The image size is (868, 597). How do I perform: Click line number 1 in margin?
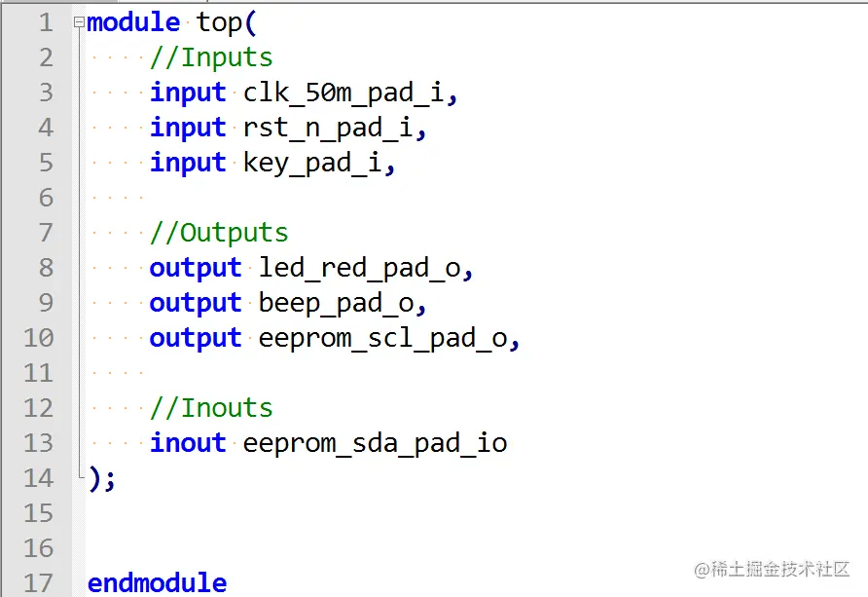(x=47, y=22)
